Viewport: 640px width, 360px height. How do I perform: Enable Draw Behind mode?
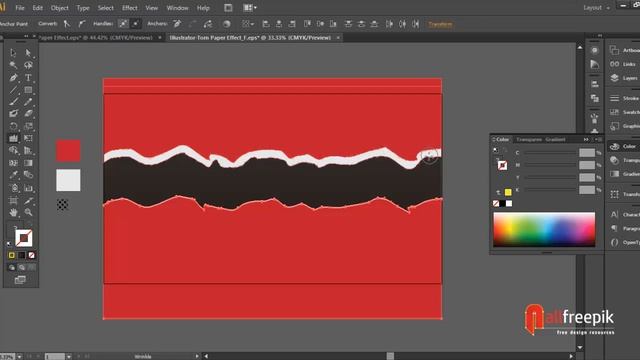[22, 268]
